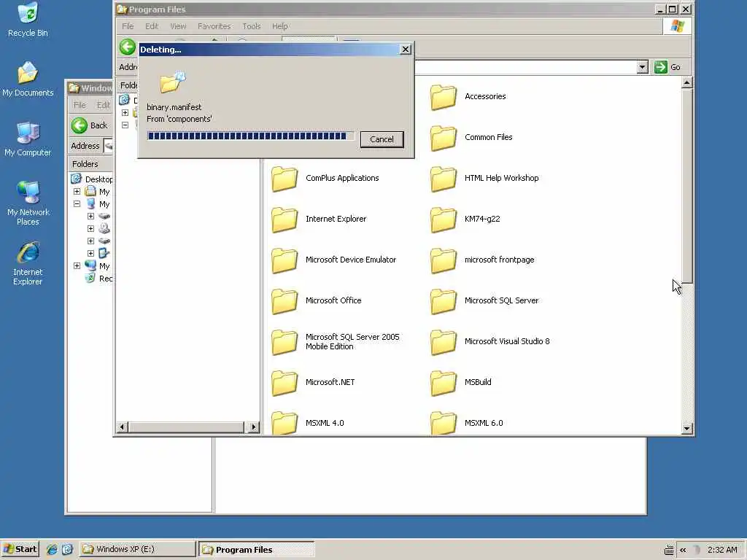Open the Edit menu in Program Files

pos(152,26)
